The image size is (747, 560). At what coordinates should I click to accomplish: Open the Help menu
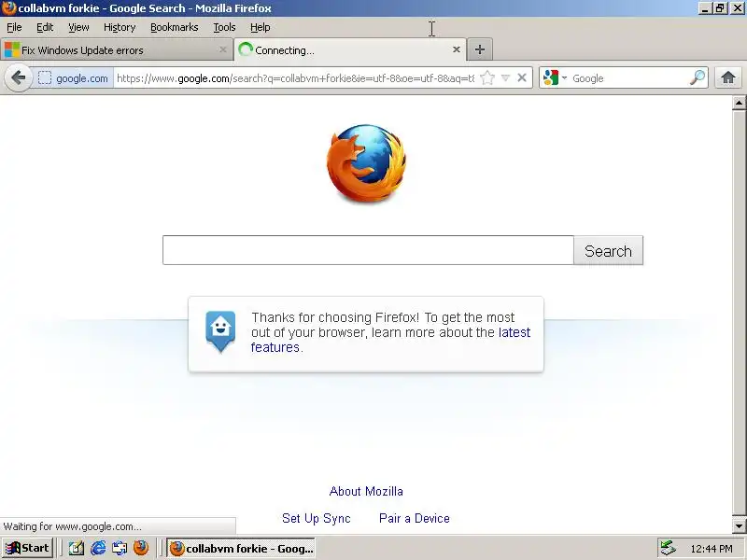coord(261,27)
